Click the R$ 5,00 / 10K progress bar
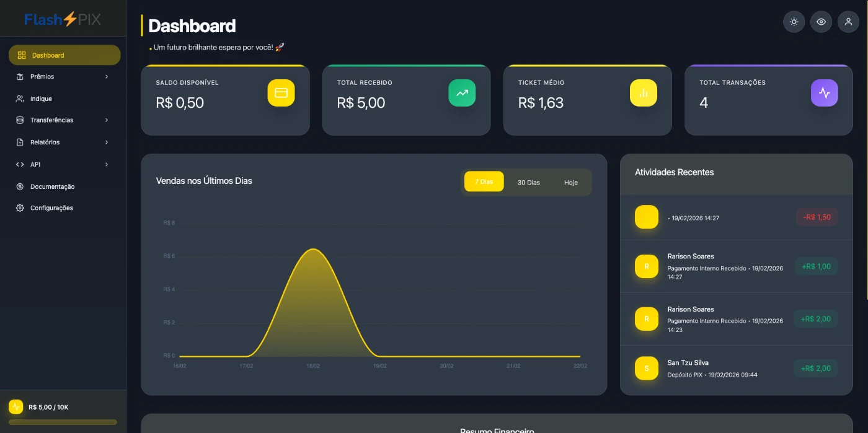The height and width of the screenshot is (433, 868). pos(63,422)
